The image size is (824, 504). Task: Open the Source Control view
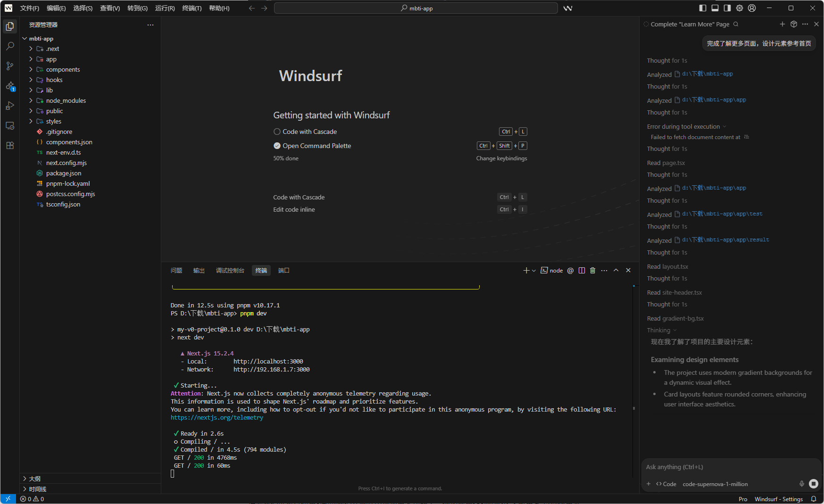[x=10, y=66]
